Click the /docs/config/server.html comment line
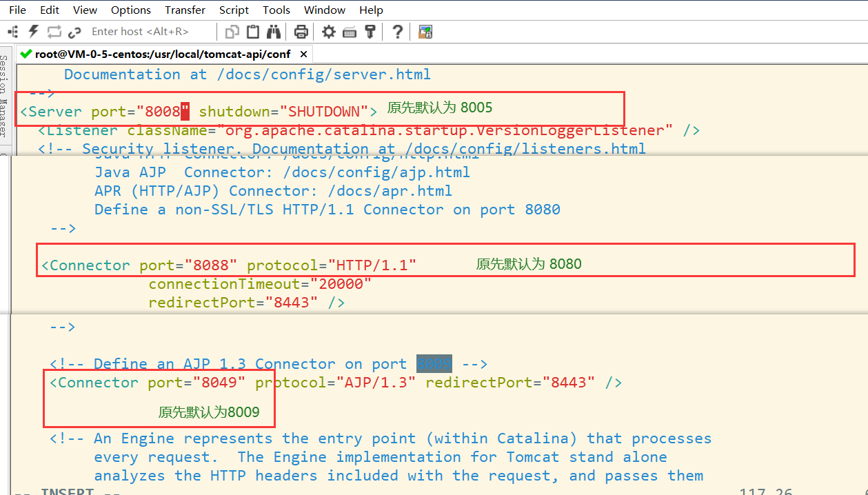868x495 pixels. pos(248,74)
